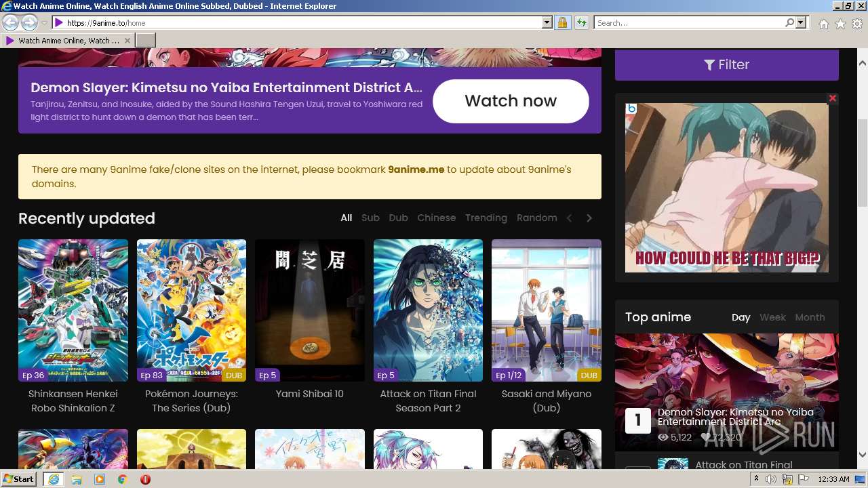Select the Chinese tab

437,218
